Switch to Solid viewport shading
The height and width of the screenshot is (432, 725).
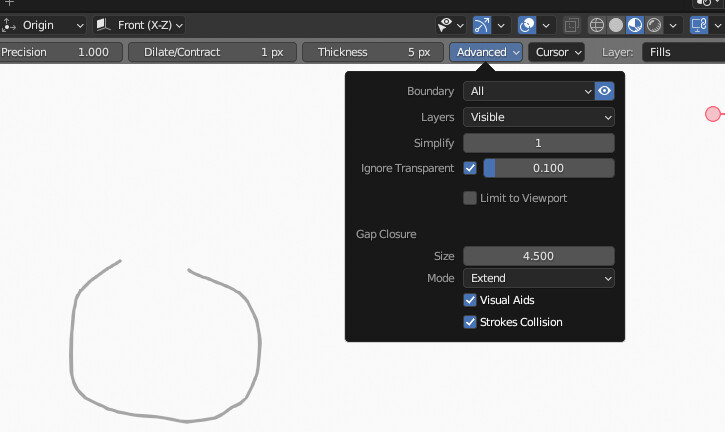[616, 25]
